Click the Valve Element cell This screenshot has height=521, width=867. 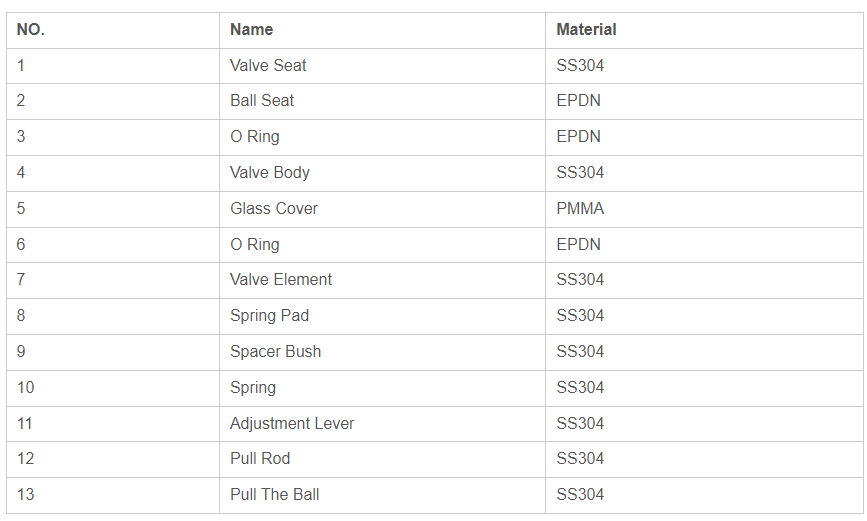tap(382, 280)
